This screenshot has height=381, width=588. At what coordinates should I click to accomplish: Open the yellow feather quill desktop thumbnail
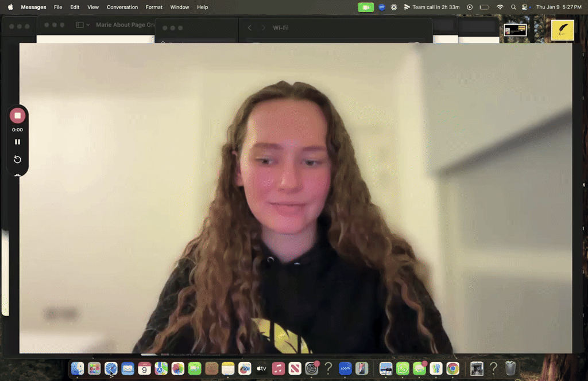click(563, 30)
